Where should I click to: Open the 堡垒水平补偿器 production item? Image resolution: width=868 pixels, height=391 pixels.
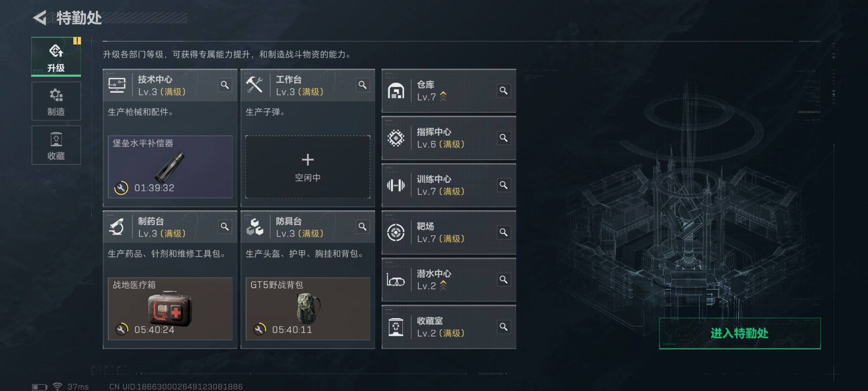pyautogui.click(x=170, y=167)
